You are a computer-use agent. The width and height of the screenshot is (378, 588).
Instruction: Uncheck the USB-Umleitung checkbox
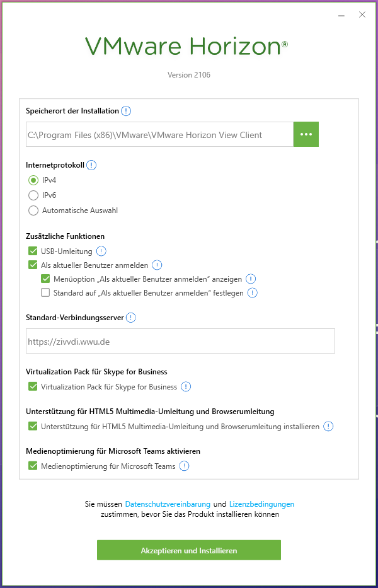[33, 251]
